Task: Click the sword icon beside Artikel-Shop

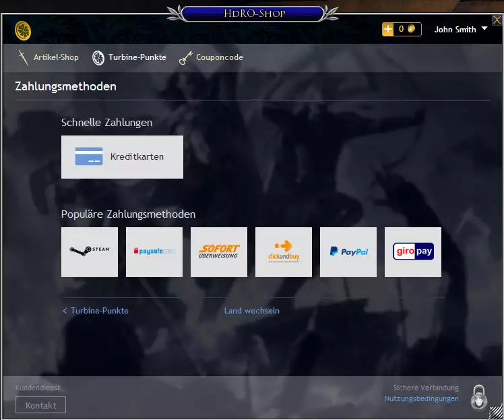Action: click(x=23, y=57)
